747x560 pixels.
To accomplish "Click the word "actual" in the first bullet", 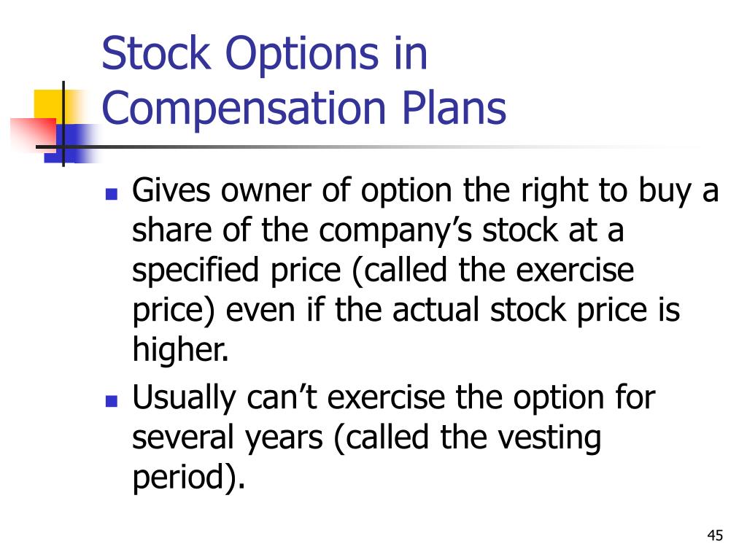I will 436,309.
